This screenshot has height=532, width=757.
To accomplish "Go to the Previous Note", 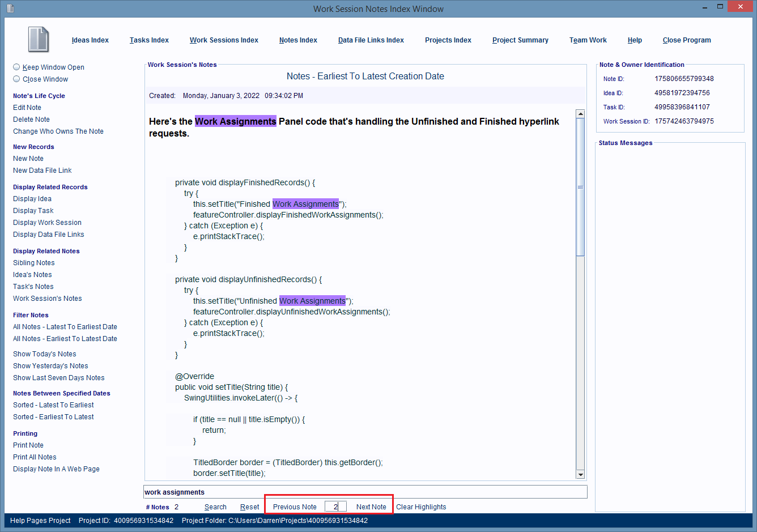I will point(295,507).
